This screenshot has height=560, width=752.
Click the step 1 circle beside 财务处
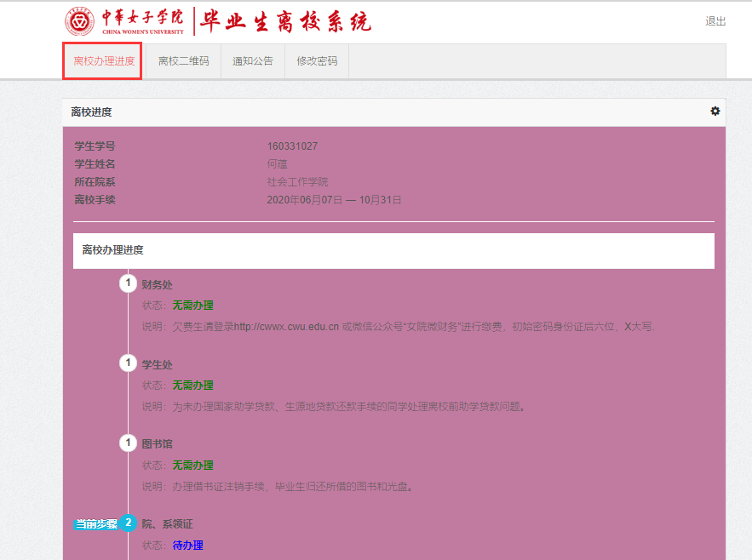pos(129,283)
